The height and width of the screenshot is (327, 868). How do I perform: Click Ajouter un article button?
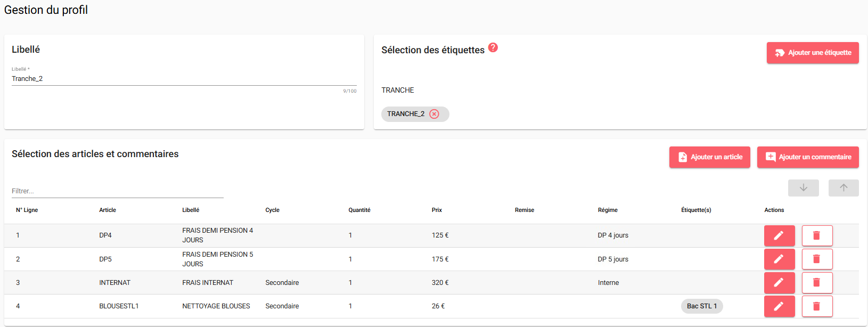tap(709, 157)
